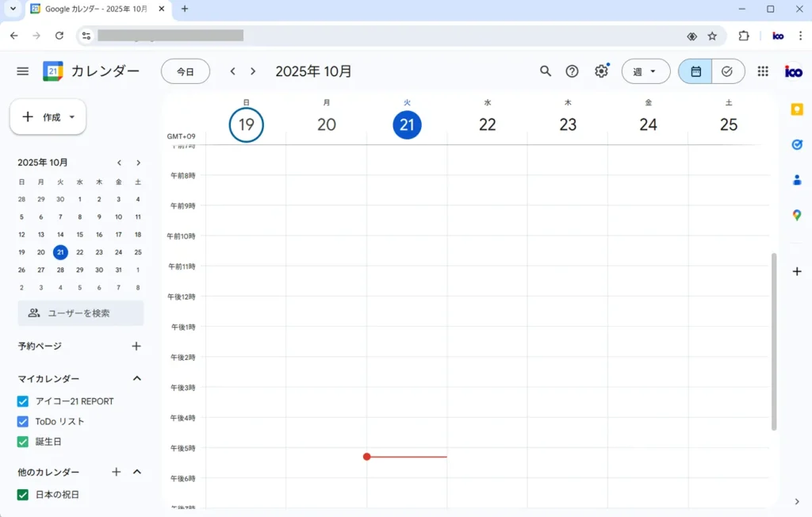The height and width of the screenshot is (517, 812).
Task: Open Google Tasks in side panel
Action: click(x=797, y=144)
